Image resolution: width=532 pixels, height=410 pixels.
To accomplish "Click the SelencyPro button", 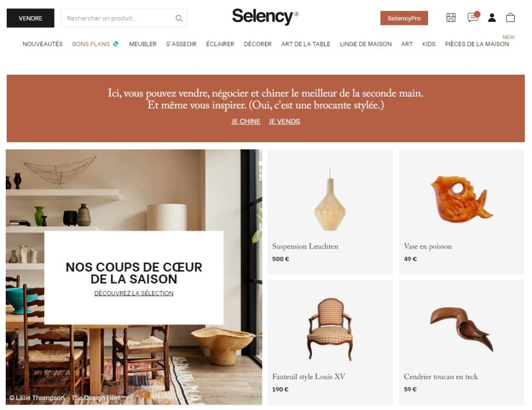I will point(404,18).
